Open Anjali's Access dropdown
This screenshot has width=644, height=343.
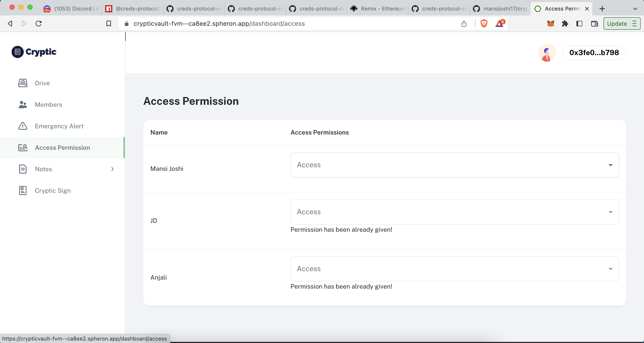454,269
